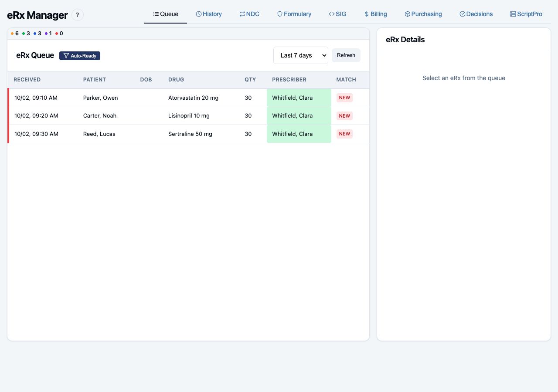The image size is (558, 392).
Task: Go to the Formulary tab
Action: pyautogui.click(x=294, y=14)
